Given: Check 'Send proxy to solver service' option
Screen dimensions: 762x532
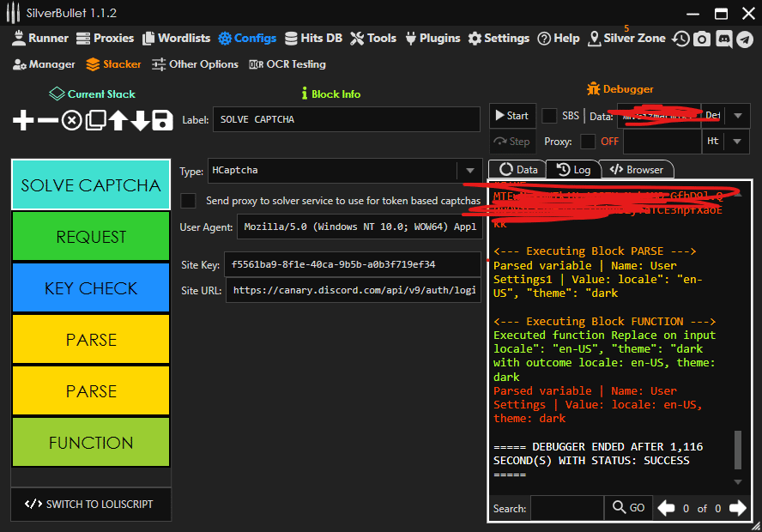Looking at the screenshot, I should [x=189, y=201].
